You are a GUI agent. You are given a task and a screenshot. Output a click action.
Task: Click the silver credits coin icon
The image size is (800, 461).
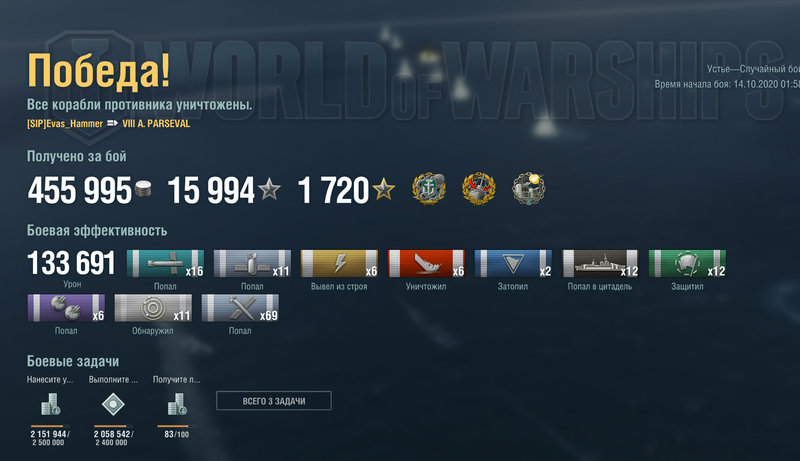pos(143,189)
